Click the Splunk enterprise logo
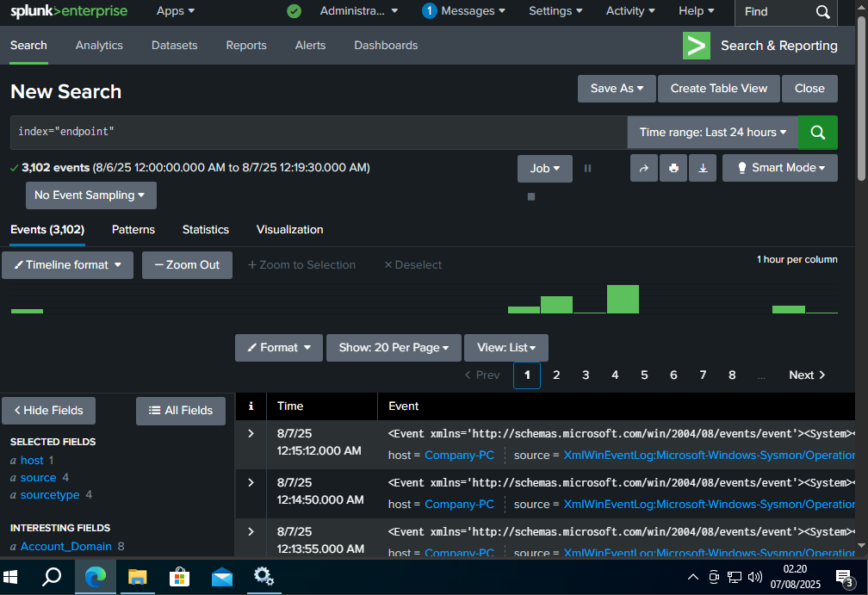 69,11
